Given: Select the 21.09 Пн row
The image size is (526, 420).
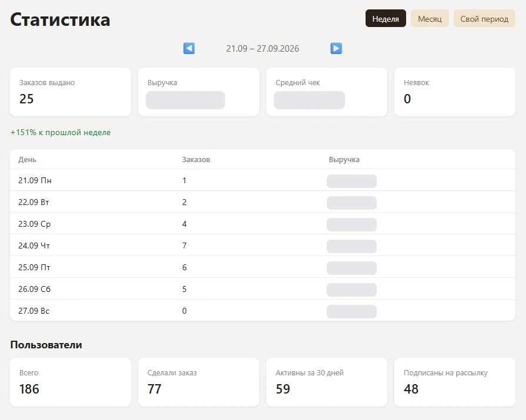Looking at the screenshot, I should 263,180.
